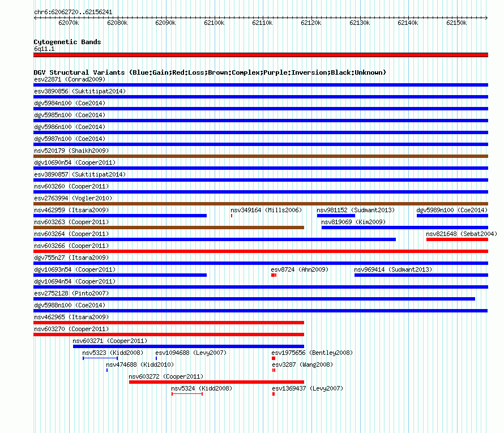Click the red bar under nsv821648

[458, 239]
